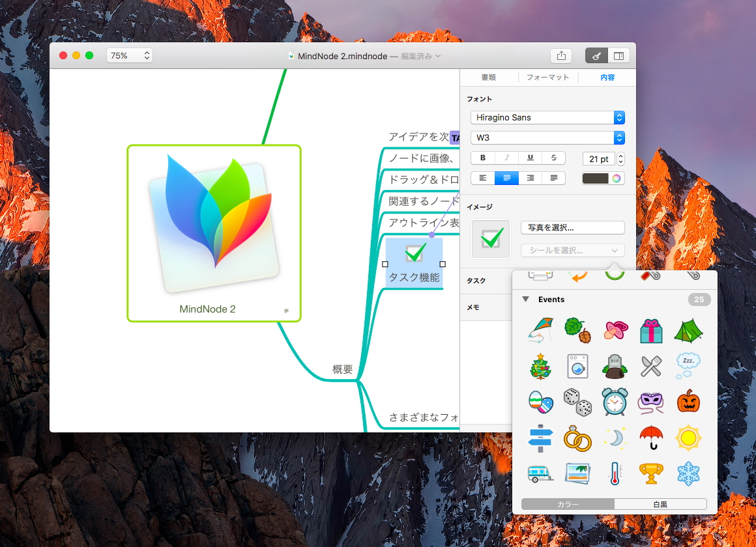Open the W3 font weight dropdown
The image size is (756, 547).
coord(547,138)
